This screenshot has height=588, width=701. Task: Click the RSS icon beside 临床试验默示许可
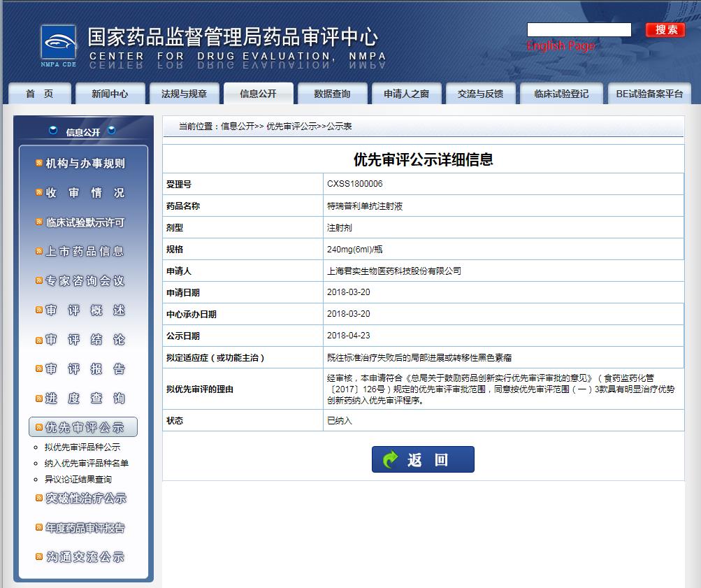pyautogui.click(x=39, y=222)
